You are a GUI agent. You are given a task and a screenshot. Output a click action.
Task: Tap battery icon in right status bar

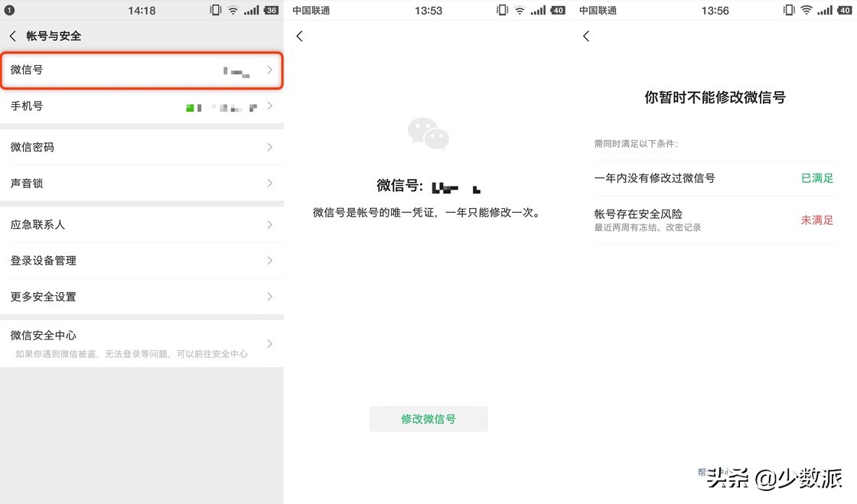click(x=844, y=11)
